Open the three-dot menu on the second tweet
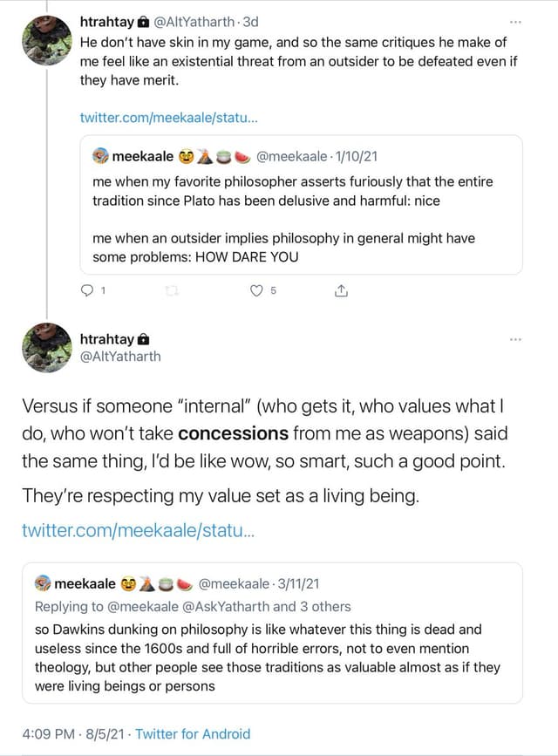The width and height of the screenshot is (558, 756). [515, 338]
